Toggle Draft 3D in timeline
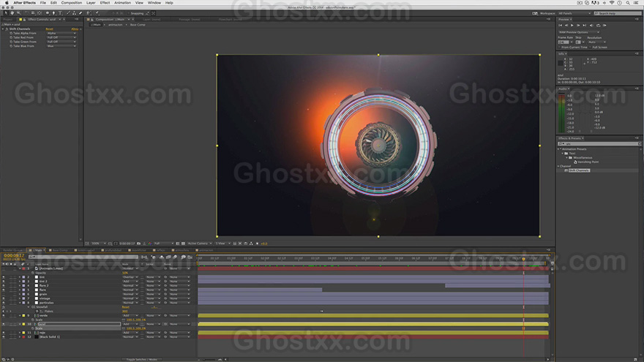644x362 pixels. click(x=153, y=257)
